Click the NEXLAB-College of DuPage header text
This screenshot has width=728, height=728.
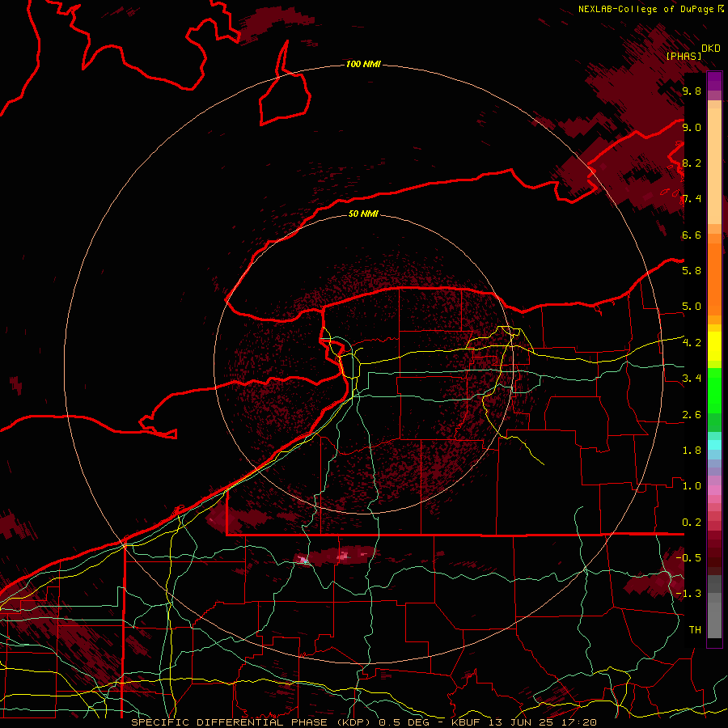pos(645,9)
